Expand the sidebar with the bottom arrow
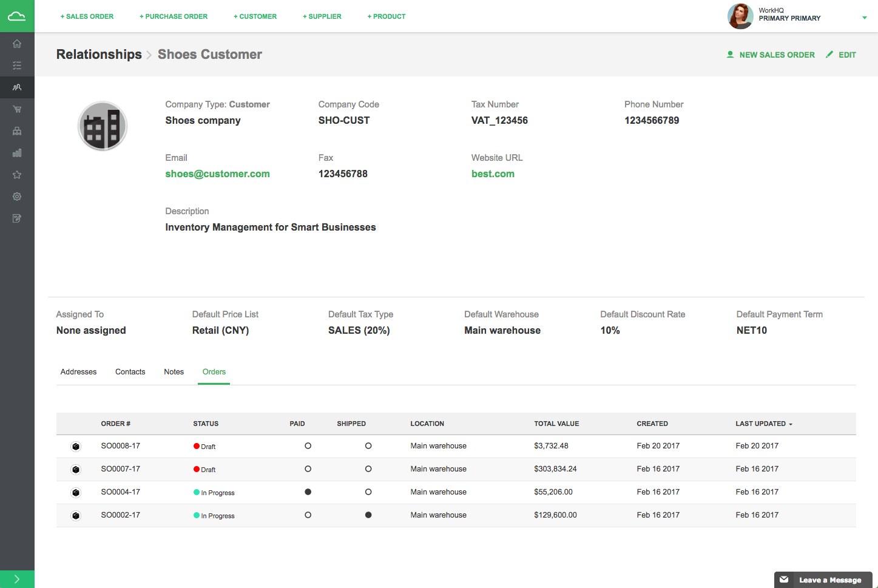878x588 pixels. pos(17,579)
